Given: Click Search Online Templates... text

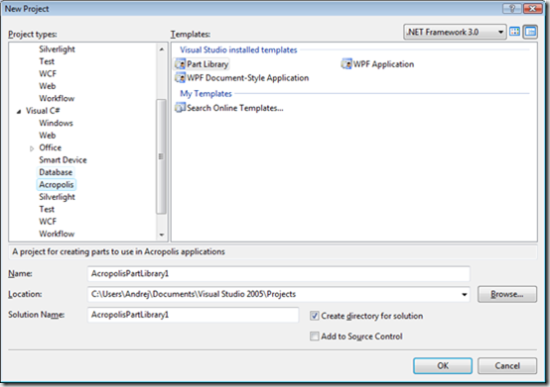Looking at the screenshot, I should [x=235, y=108].
